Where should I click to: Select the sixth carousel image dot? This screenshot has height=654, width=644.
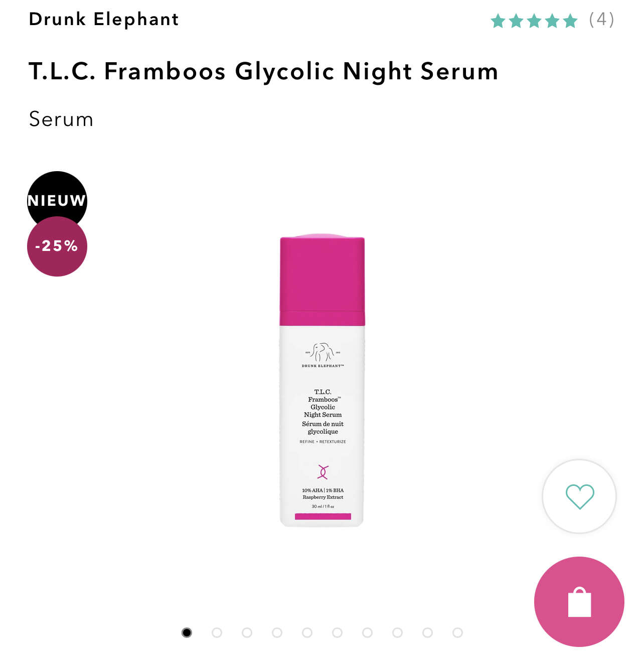click(x=337, y=632)
